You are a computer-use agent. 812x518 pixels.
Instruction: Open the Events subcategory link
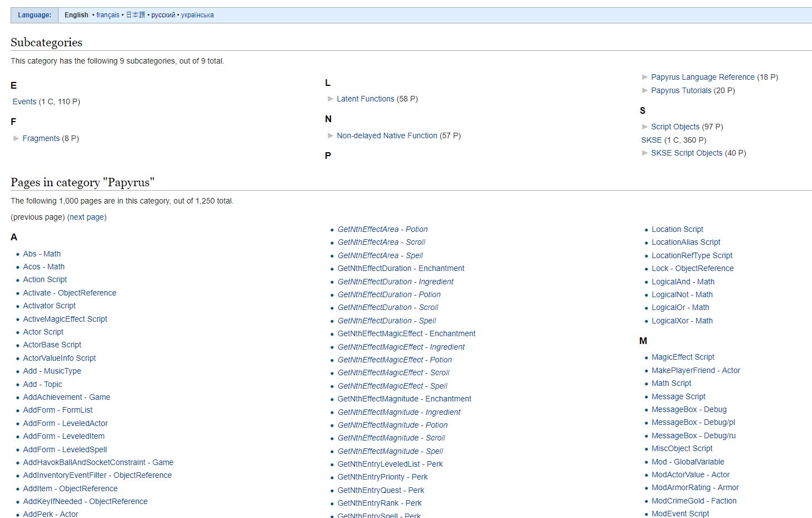[x=25, y=101]
